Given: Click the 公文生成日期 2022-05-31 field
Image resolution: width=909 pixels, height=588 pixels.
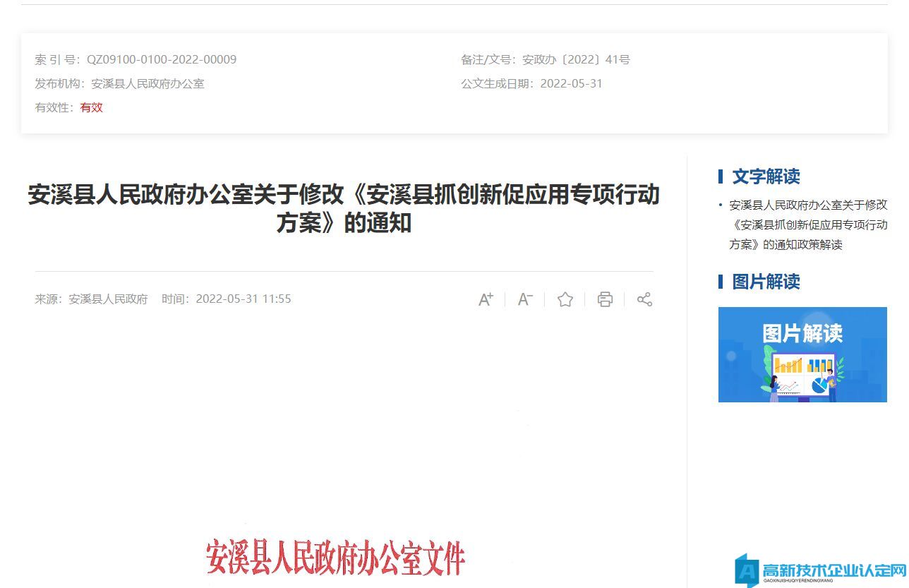Looking at the screenshot, I should coord(571,83).
